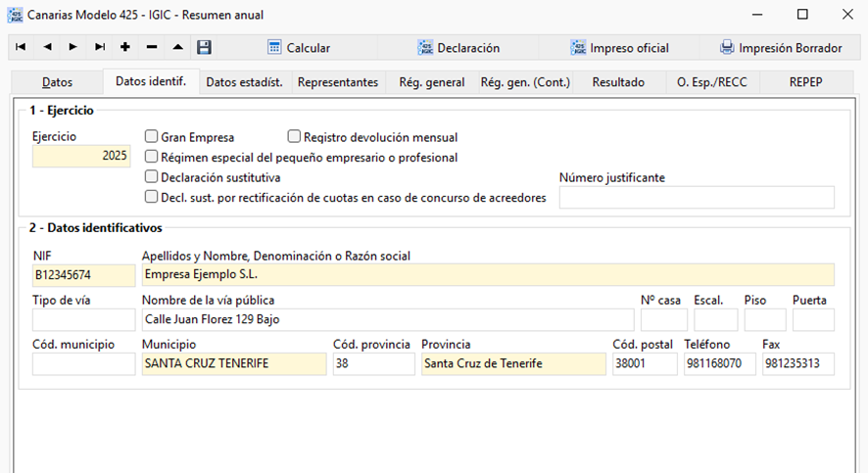The width and height of the screenshot is (868, 473).
Task: Go to the next record
Action: click(73, 48)
